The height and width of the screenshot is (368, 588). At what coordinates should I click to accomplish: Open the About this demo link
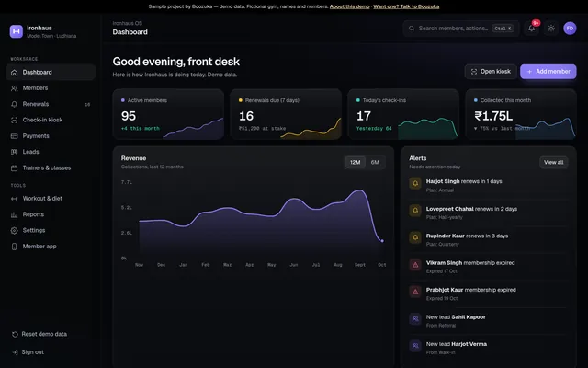point(349,6)
